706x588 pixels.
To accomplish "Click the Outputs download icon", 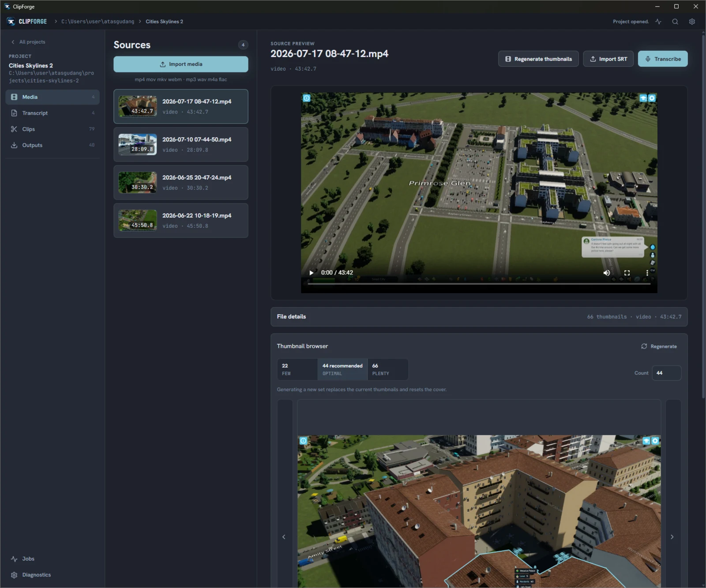I will [x=14, y=145].
